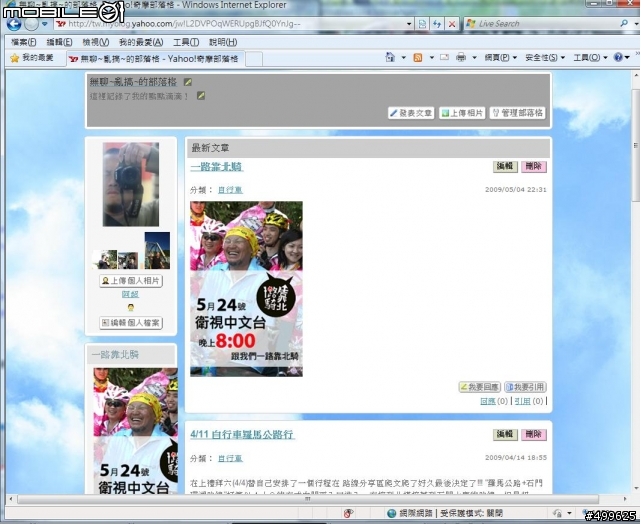This screenshot has height=524, width=641.
Task: Click 編輯 for the 一路靠北騎 post
Action: point(505,166)
